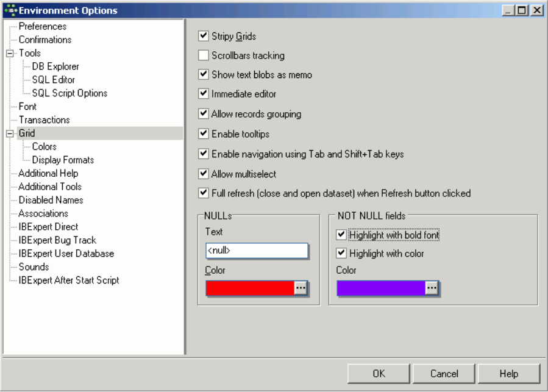Screen dimensions: 548x392
Task: Open the Confirmations page
Action: click(x=45, y=40)
